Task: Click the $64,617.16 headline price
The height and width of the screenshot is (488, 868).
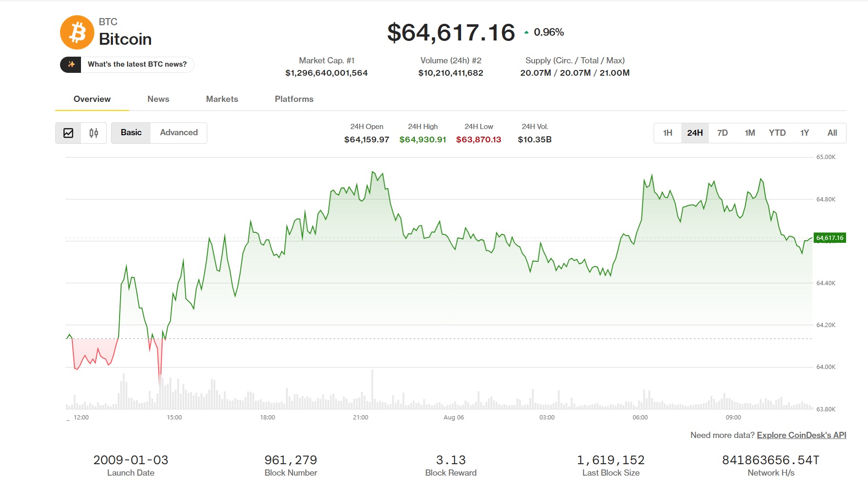Action: tap(451, 32)
